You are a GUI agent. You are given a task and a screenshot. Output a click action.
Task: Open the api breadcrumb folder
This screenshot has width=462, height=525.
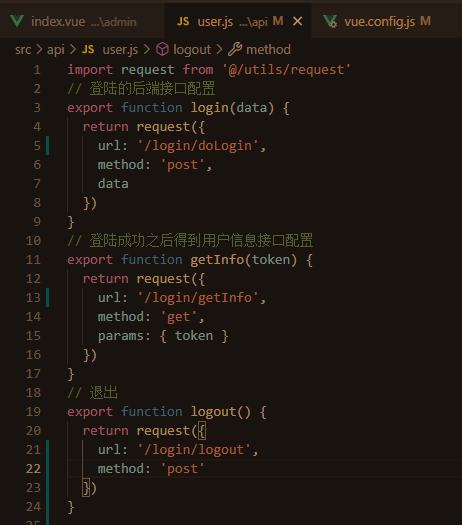coord(56,50)
